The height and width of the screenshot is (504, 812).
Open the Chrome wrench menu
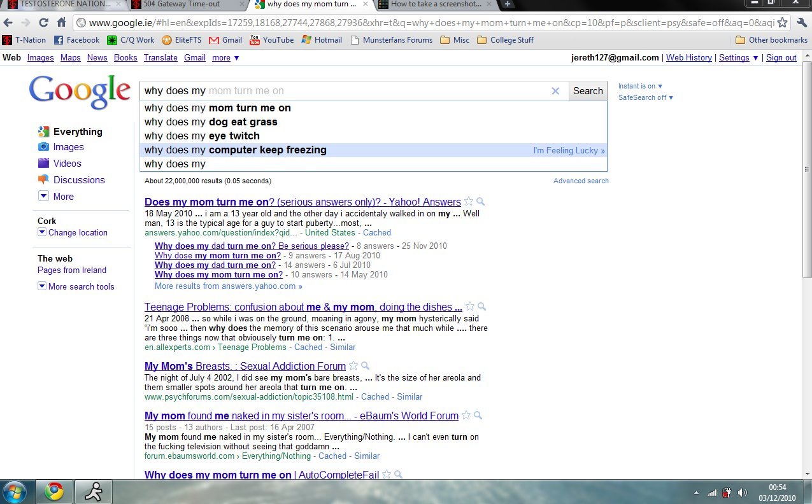802,23
